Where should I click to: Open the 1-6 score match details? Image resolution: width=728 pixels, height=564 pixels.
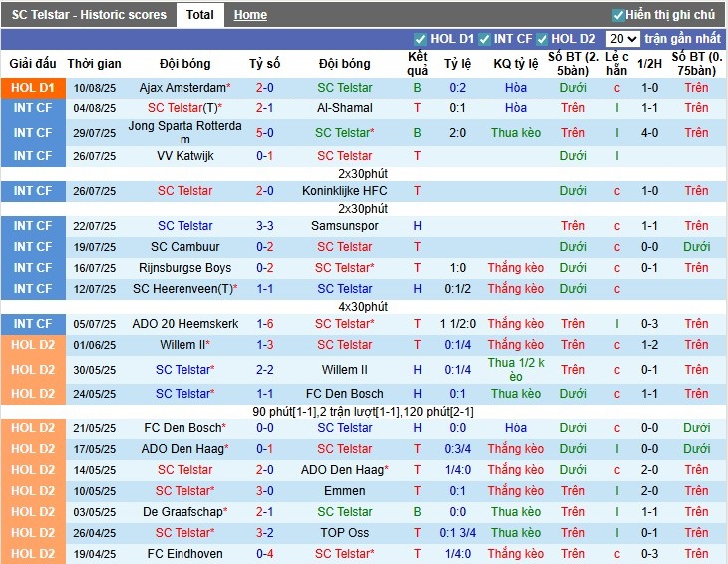pyautogui.click(x=264, y=324)
